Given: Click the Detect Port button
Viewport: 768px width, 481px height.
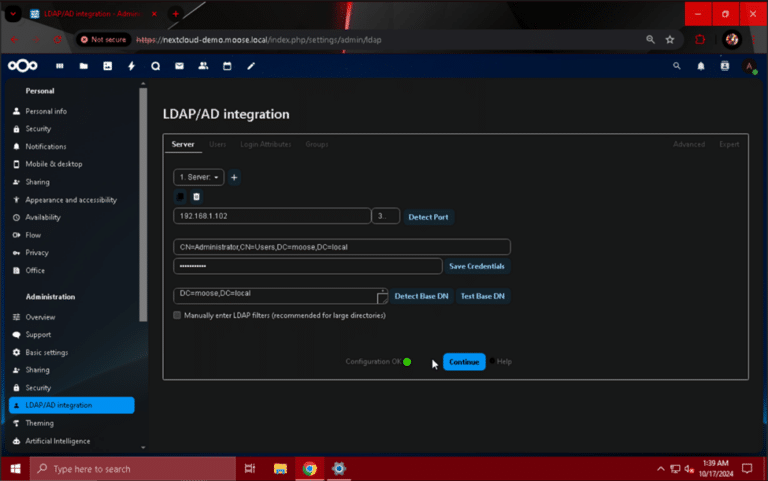Looking at the screenshot, I should [x=429, y=217].
